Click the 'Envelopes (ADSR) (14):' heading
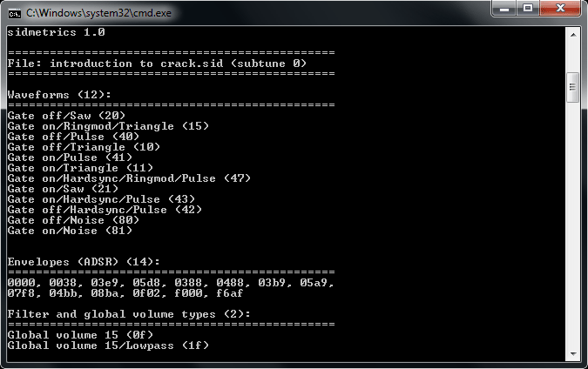Image resolution: width=588 pixels, height=369 pixels. (84, 262)
